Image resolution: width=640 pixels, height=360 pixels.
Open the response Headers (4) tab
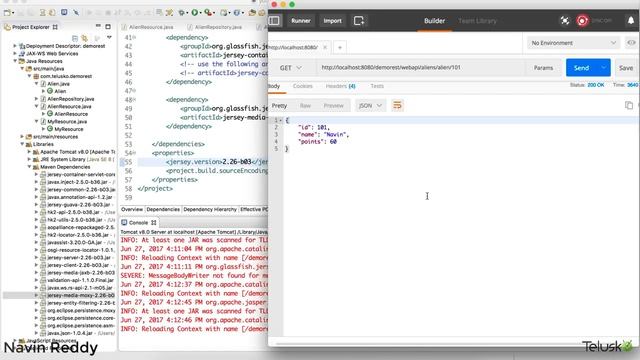(x=340, y=86)
